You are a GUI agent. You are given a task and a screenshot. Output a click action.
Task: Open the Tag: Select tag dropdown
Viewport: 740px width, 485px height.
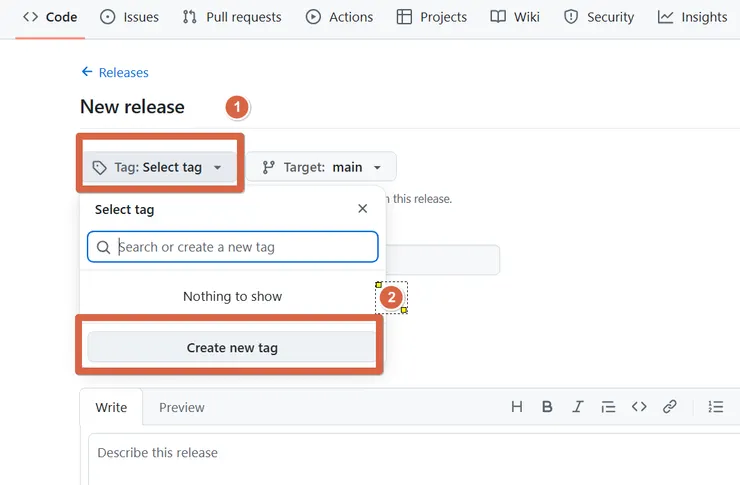tap(158, 167)
